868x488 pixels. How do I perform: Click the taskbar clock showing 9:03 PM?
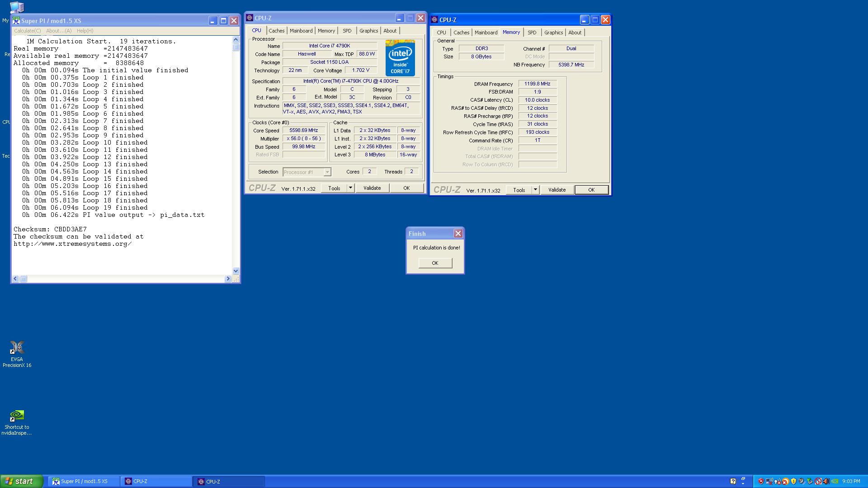851,481
